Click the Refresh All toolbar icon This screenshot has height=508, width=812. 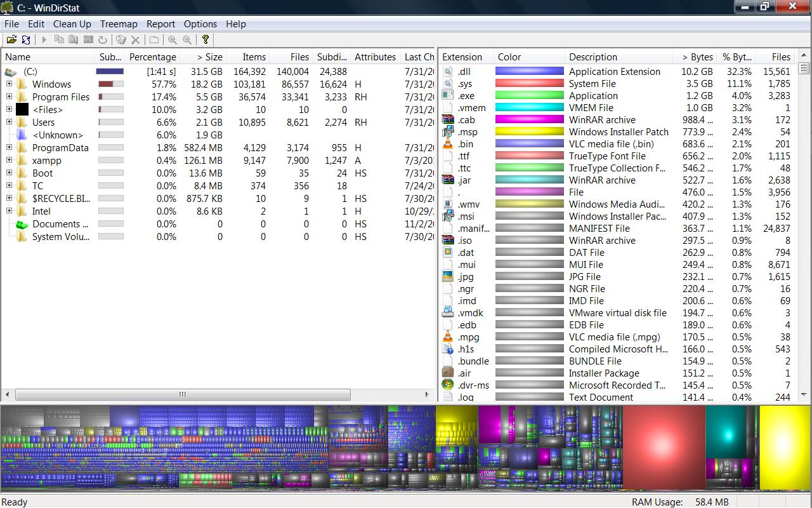(26, 39)
